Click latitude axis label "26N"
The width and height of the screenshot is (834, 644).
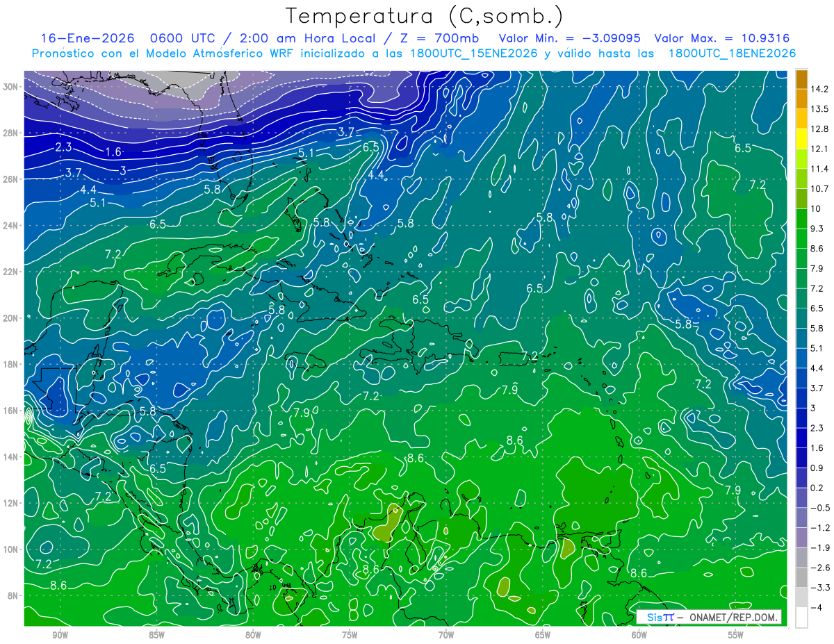pos(10,179)
